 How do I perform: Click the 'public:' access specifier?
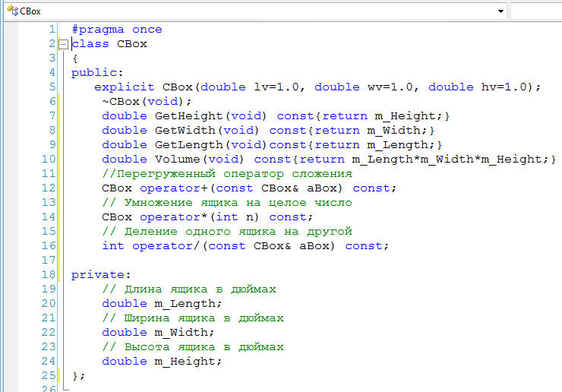tap(97, 73)
